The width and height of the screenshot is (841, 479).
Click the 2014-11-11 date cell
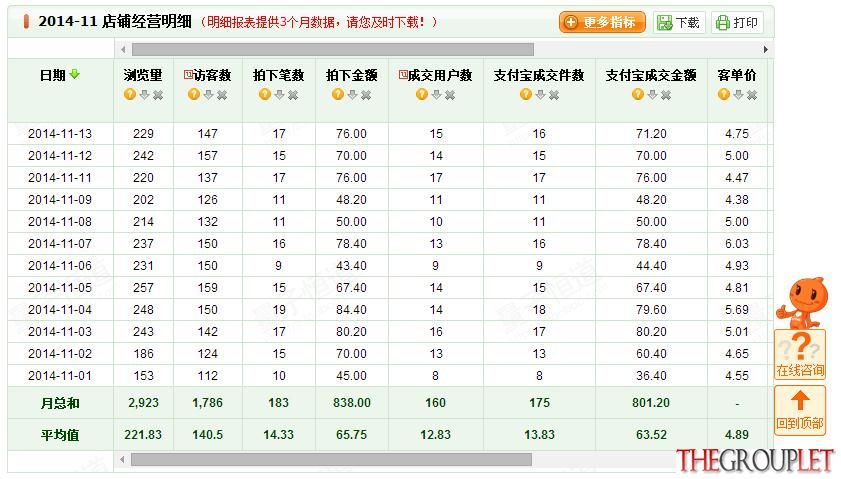60,178
